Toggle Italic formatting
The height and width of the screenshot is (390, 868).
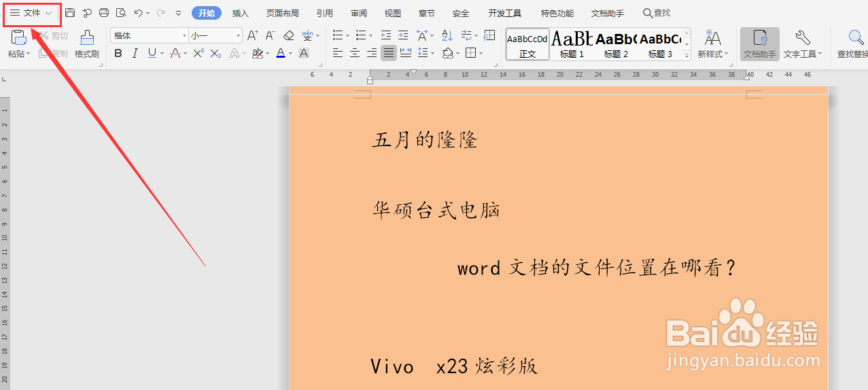135,53
